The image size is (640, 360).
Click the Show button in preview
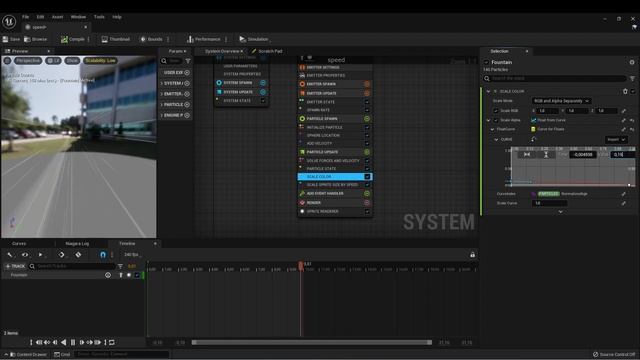[x=72, y=60]
